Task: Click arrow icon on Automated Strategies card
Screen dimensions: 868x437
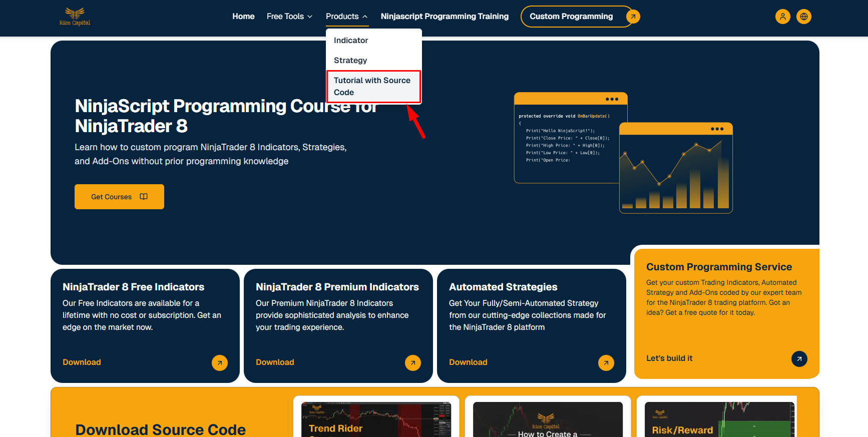Action: [606, 363]
